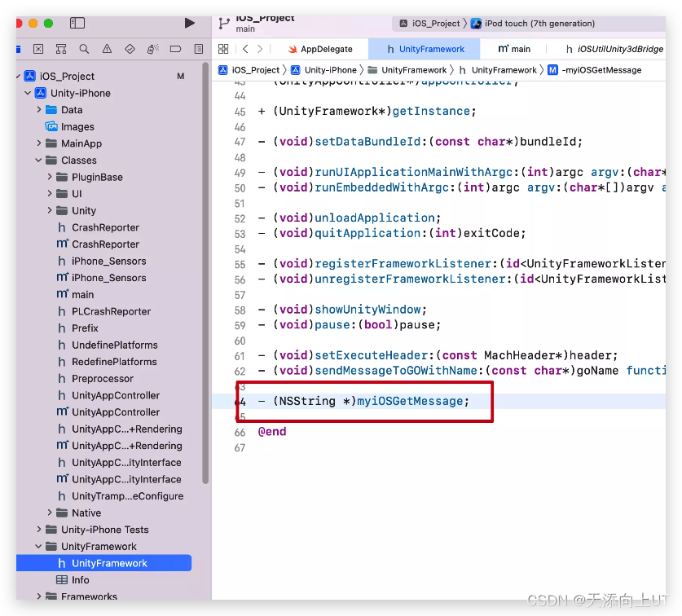Open the PLCrashReporter header
This screenshot has width=682, height=616.
coord(104,311)
